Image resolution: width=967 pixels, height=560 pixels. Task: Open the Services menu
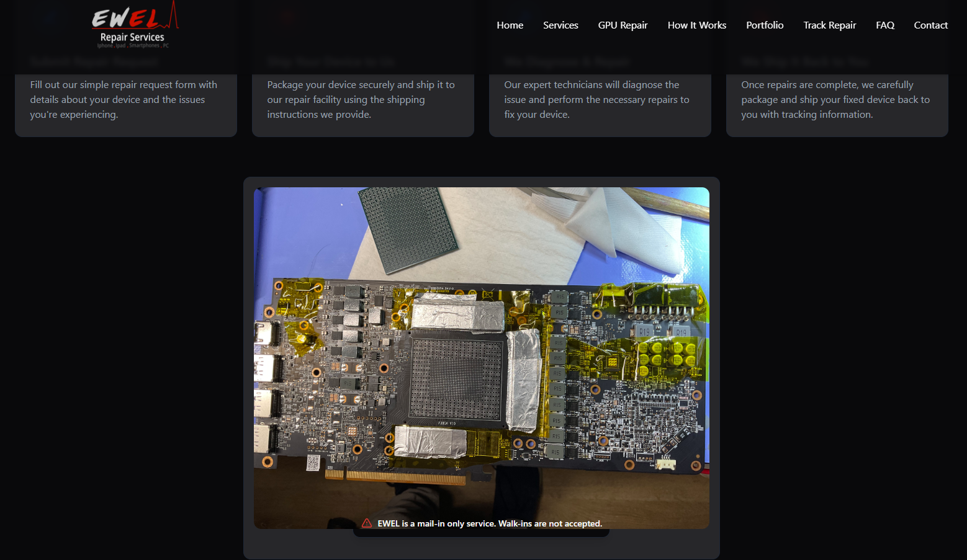560,25
